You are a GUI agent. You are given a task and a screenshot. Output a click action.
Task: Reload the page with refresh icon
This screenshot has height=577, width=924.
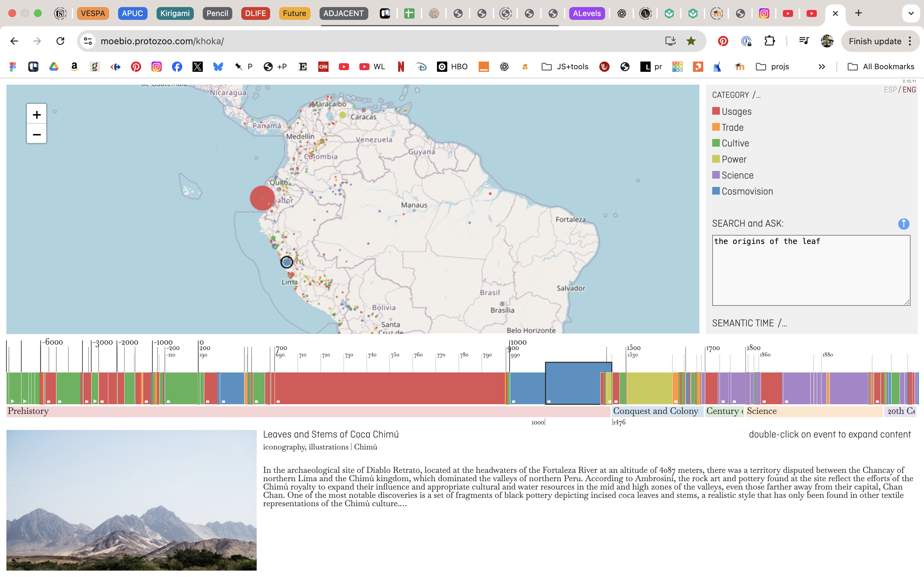point(60,41)
